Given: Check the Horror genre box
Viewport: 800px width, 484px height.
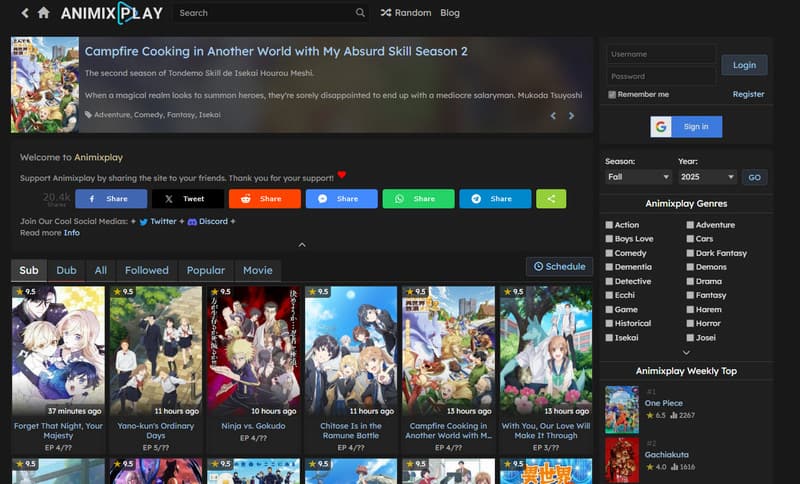Looking at the screenshot, I should [x=690, y=323].
